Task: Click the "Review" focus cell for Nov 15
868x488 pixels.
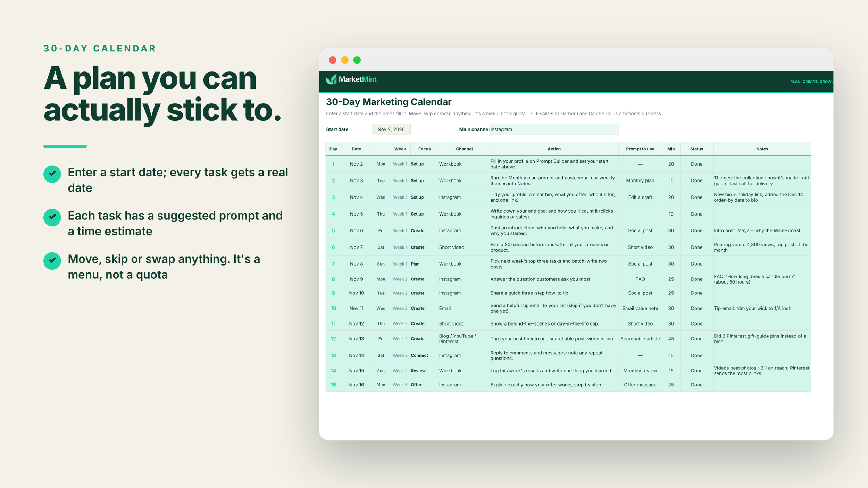Action: tap(424, 371)
